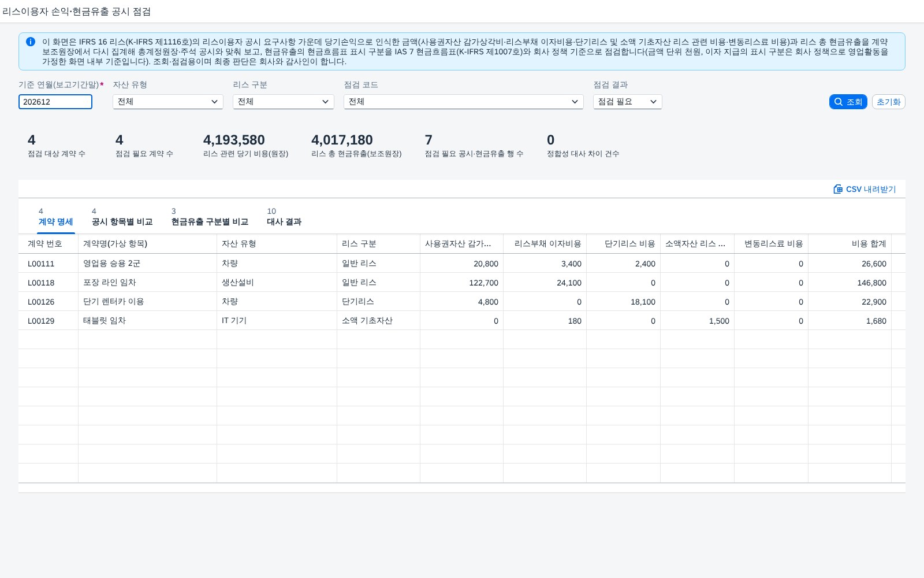Image resolution: width=924 pixels, height=578 pixels.
Task: Click the blue info icon in the message strip
Action: point(31,42)
